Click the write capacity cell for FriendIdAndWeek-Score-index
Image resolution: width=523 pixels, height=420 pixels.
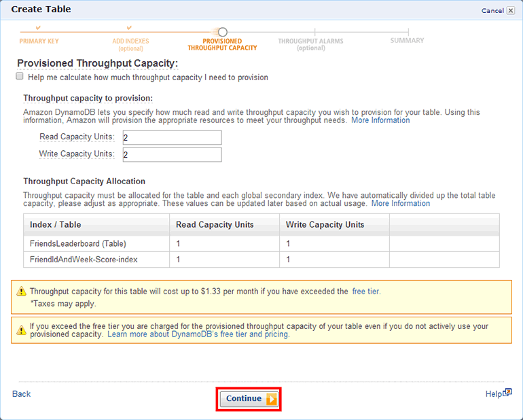pos(333,260)
